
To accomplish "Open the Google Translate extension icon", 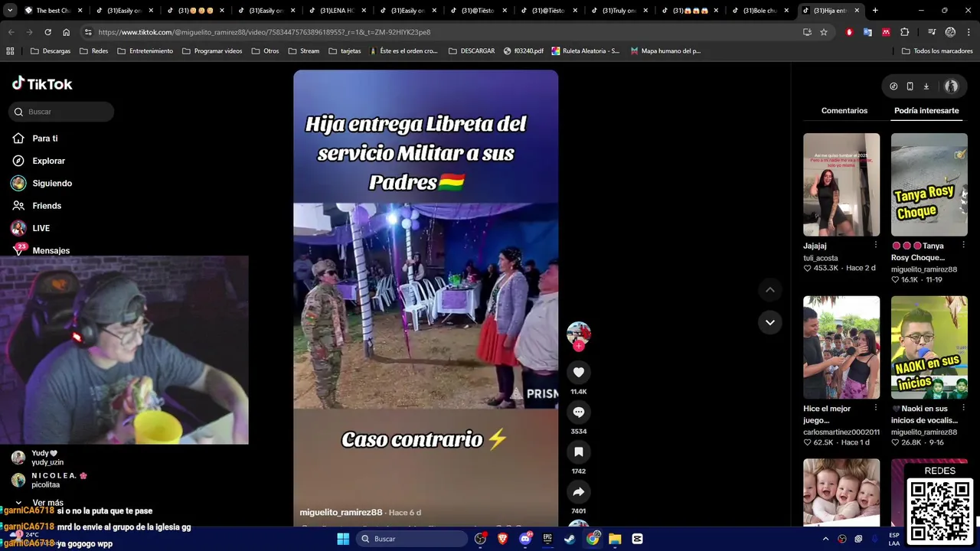I will click(x=867, y=32).
